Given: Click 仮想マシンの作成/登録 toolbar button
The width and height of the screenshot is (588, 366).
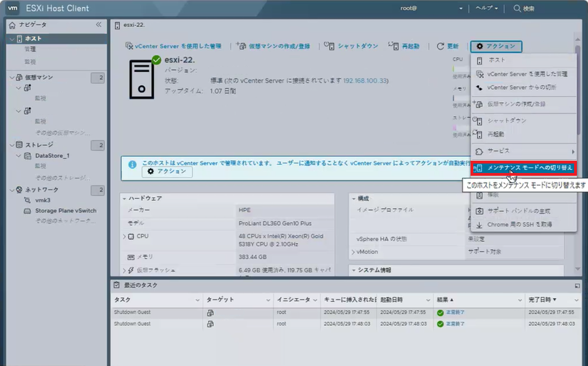Looking at the screenshot, I should [273, 46].
